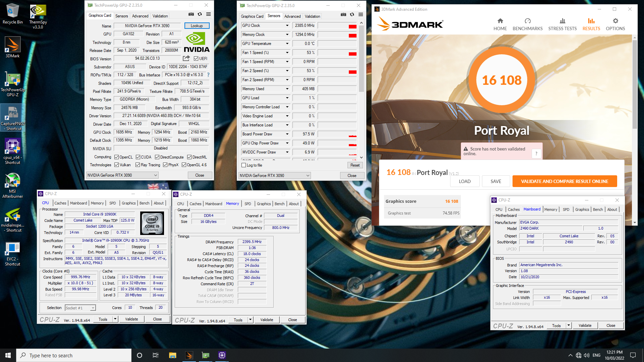
Task: Open 3DMark BENCHMARKS section
Action: pos(527,24)
